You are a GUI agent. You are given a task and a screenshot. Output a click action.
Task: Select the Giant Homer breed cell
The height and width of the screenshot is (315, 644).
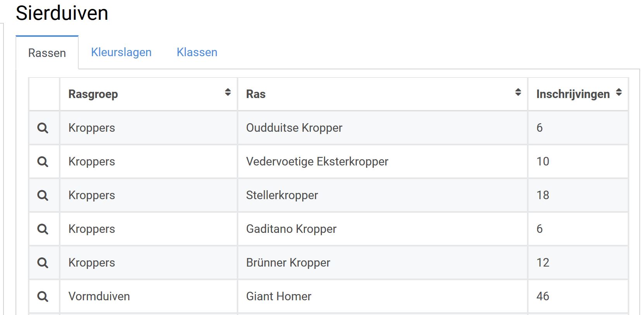(x=279, y=296)
